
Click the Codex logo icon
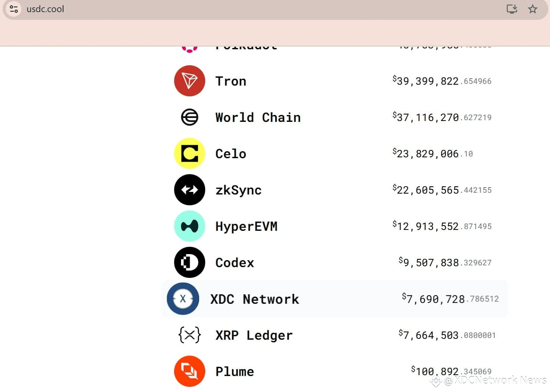coord(189,262)
